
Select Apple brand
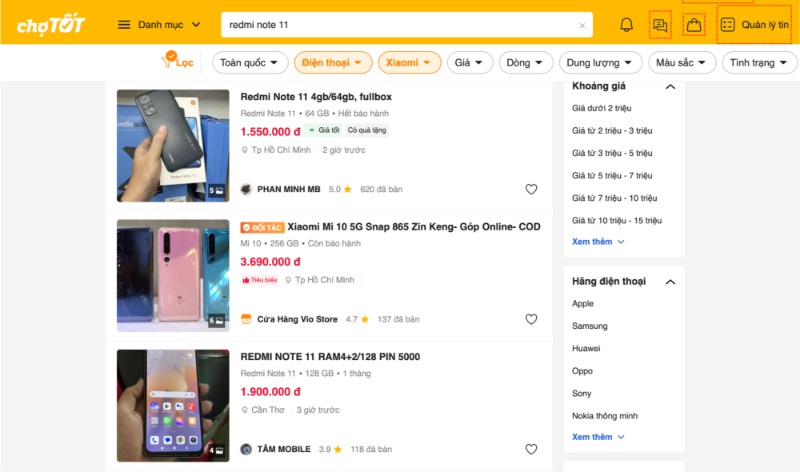point(583,304)
